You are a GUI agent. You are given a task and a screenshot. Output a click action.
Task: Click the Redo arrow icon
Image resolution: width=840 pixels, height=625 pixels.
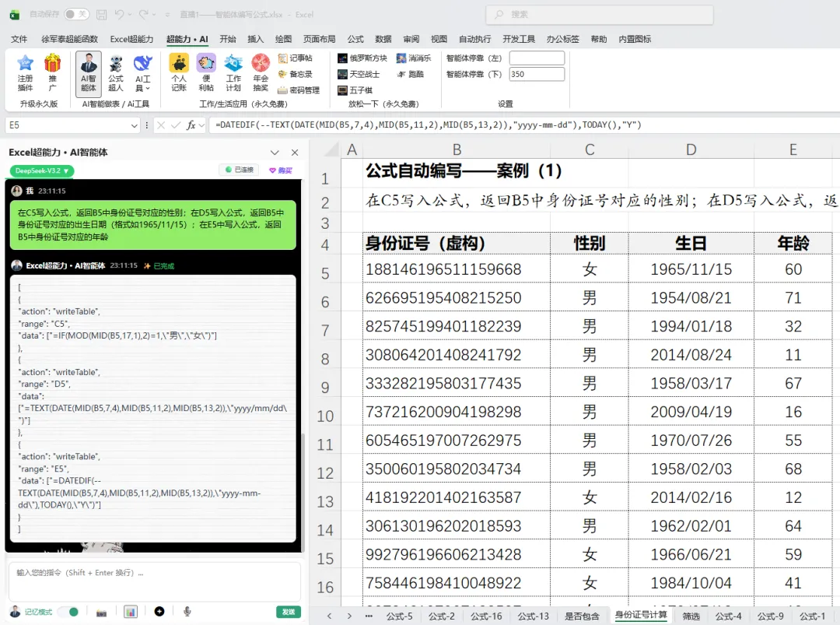(144, 15)
